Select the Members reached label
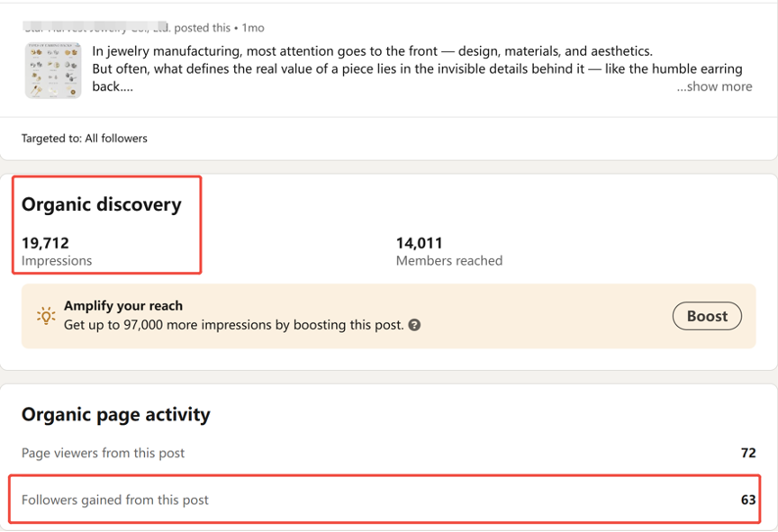778x532 pixels. click(449, 260)
